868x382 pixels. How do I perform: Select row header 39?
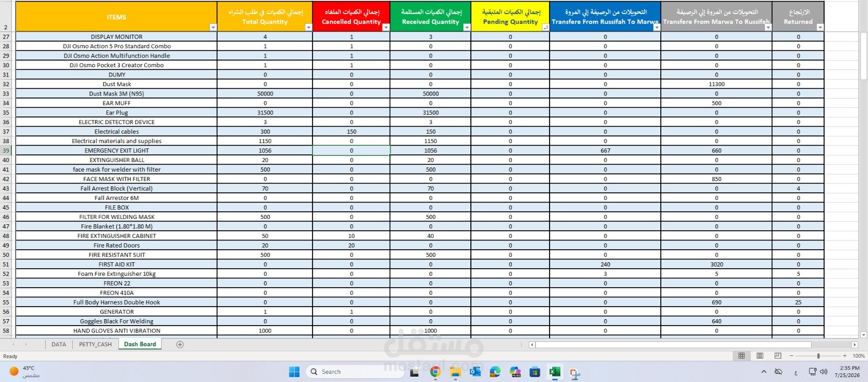coord(6,151)
